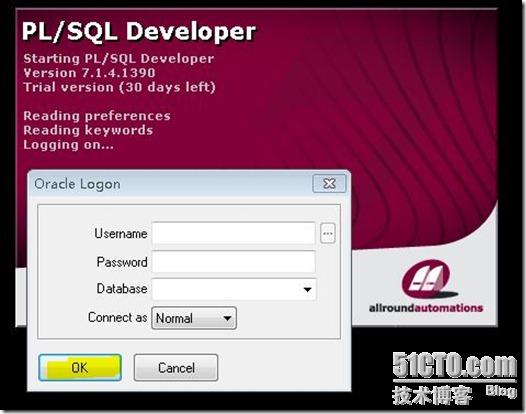Open the Username browse ellipsis button
Viewport: 526px width, 414px height.
[328, 233]
